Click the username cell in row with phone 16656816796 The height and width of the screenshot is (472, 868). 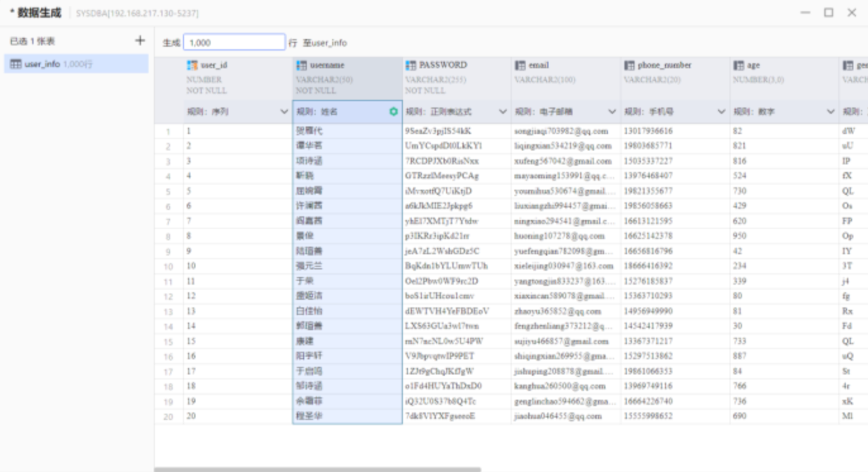347,251
